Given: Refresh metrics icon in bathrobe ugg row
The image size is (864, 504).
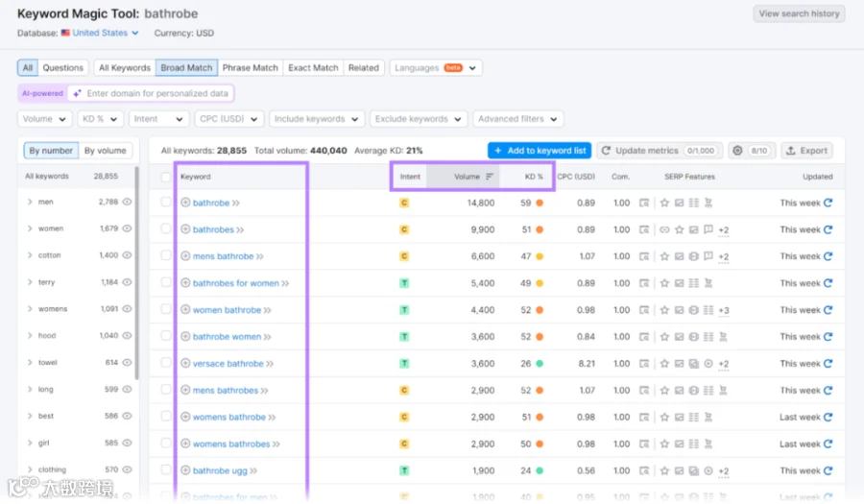Looking at the screenshot, I should tap(828, 470).
